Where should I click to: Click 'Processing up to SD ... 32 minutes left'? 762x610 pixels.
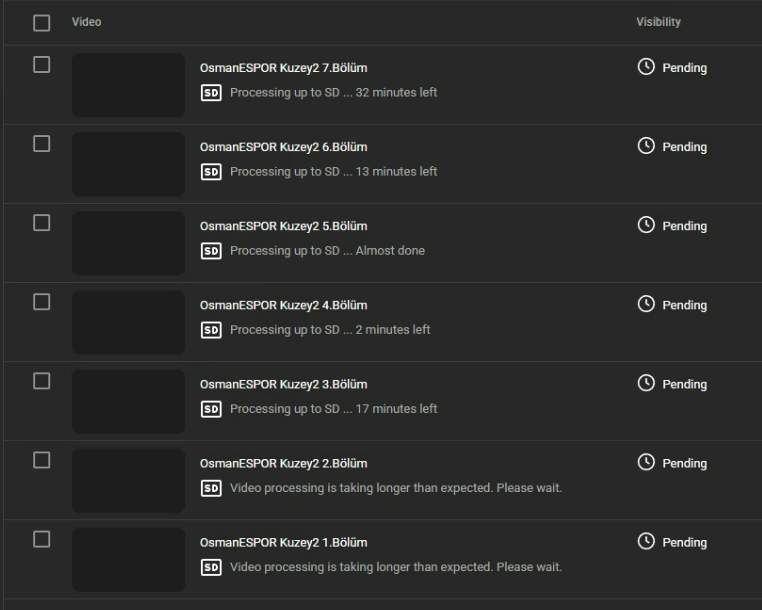click(x=333, y=92)
